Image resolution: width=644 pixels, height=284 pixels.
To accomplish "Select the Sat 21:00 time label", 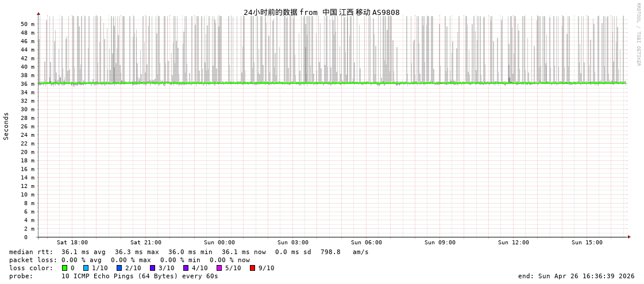I will (146, 243).
